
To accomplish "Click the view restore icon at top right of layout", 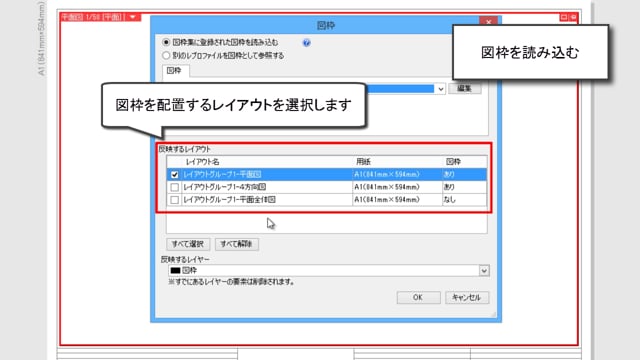I will 564,17.
